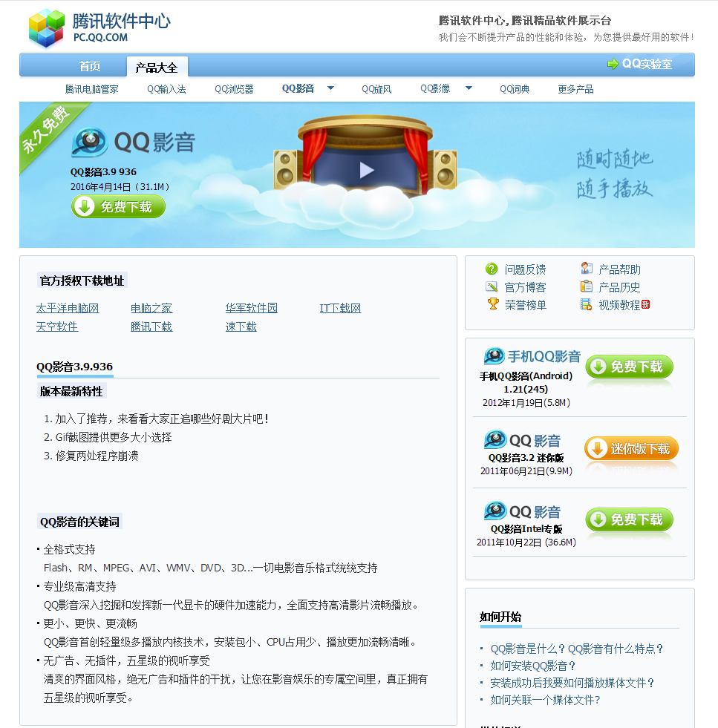
Task: Click the QQ影音 迷你版 product icon
Action: coord(495,439)
